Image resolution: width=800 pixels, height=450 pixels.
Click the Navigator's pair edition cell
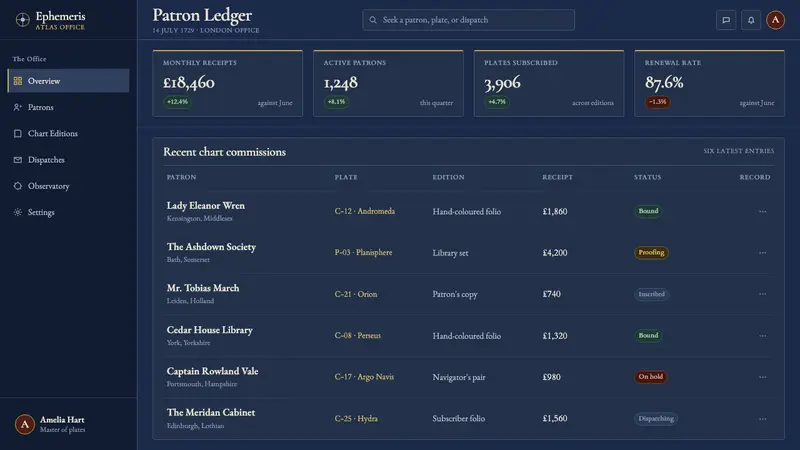459,377
